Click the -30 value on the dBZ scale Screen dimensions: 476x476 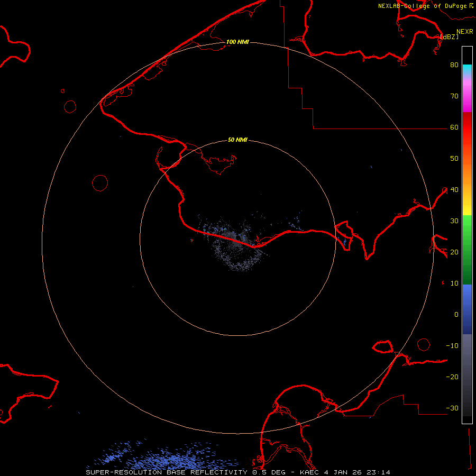tap(452, 408)
